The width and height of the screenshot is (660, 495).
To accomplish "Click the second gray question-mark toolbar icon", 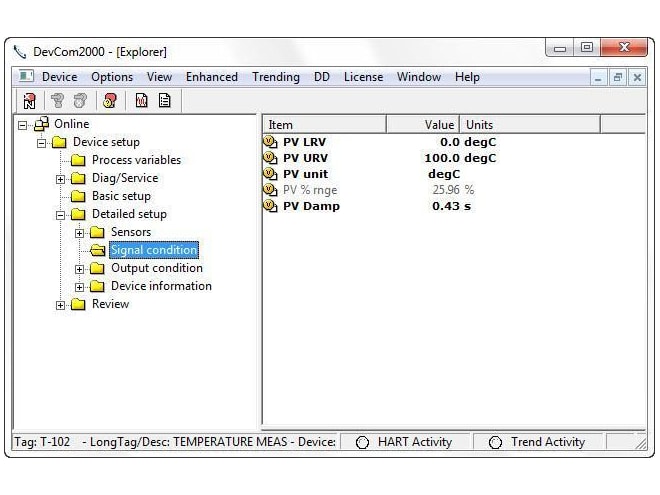I will pos(80,101).
